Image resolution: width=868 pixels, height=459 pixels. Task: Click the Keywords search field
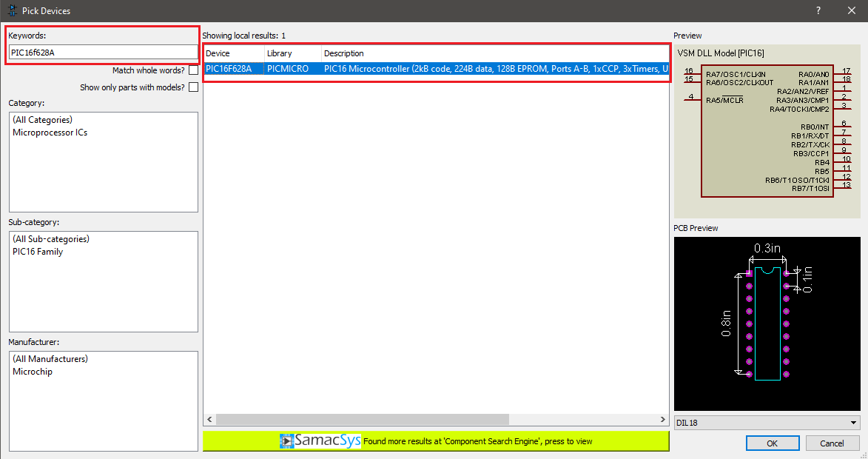point(103,53)
